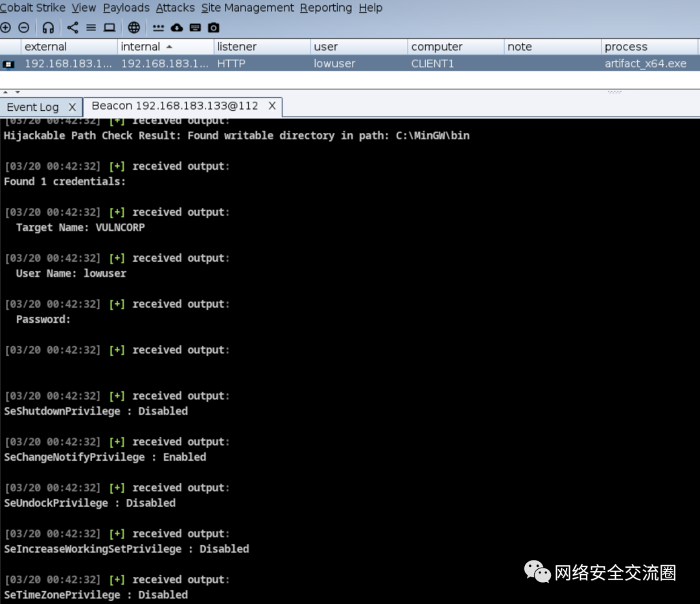Open keystrokes via the keyboard icon
The width and height of the screenshot is (700, 604).
coord(195,28)
